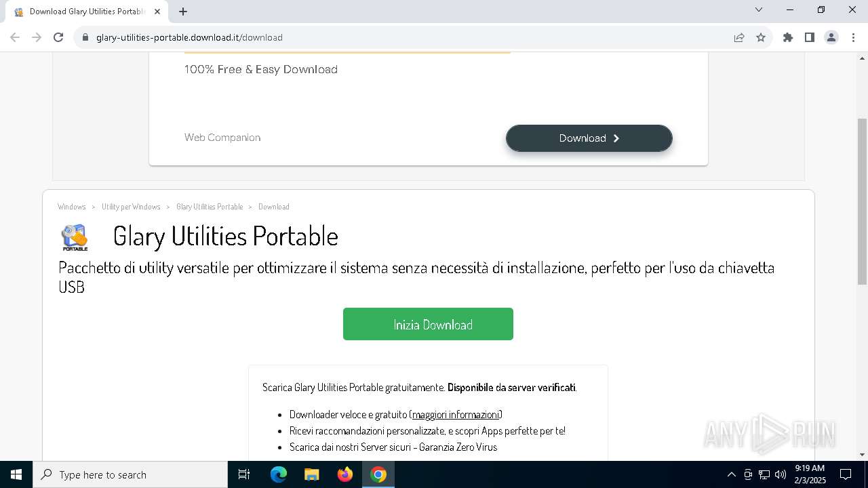Screen dimensions: 868x488
Task: Open a new tab with plus button
Action: [x=183, y=12]
